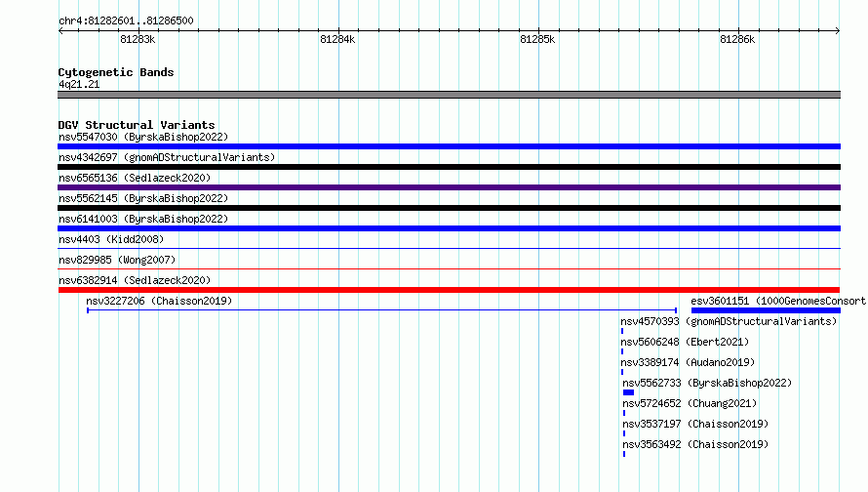The height and width of the screenshot is (492, 868).
Task: Click the 81285k ruler label
Action: pos(537,39)
